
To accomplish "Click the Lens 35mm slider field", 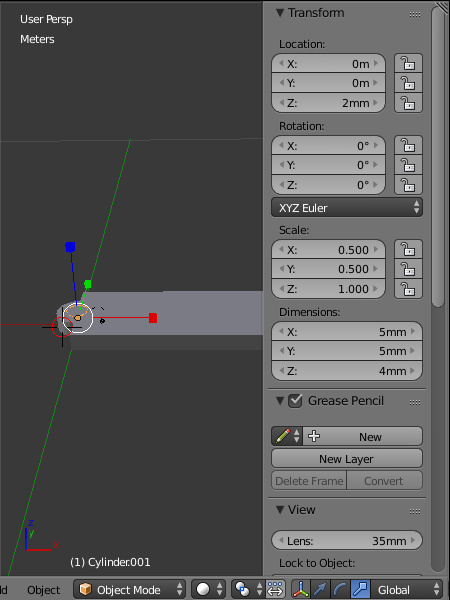I will point(347,541).
